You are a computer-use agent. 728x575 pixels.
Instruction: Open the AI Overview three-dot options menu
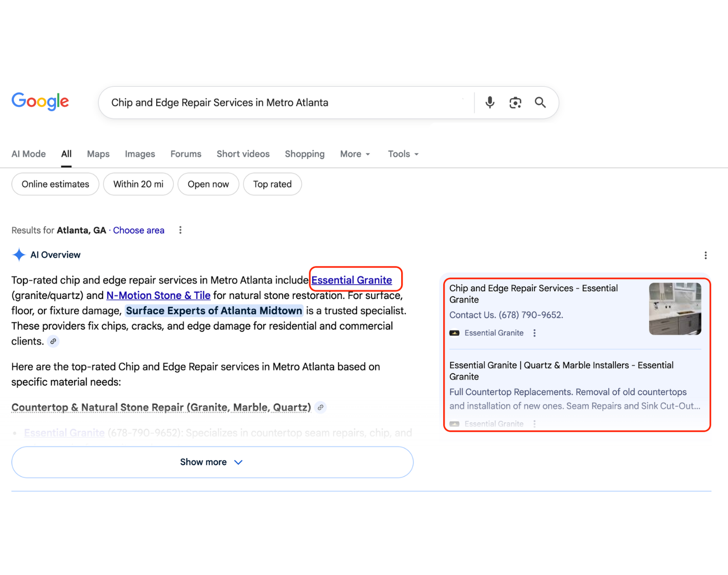click(705, 255)
